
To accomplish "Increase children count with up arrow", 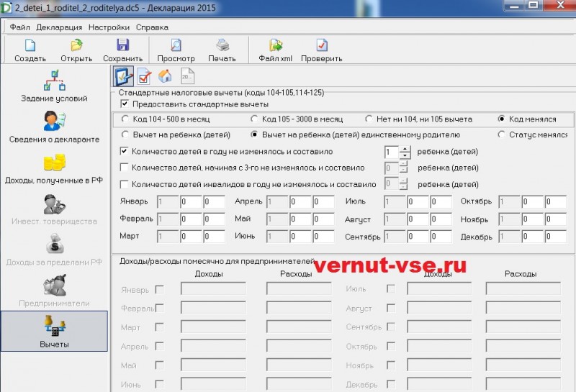I will (x=405, y=149).
